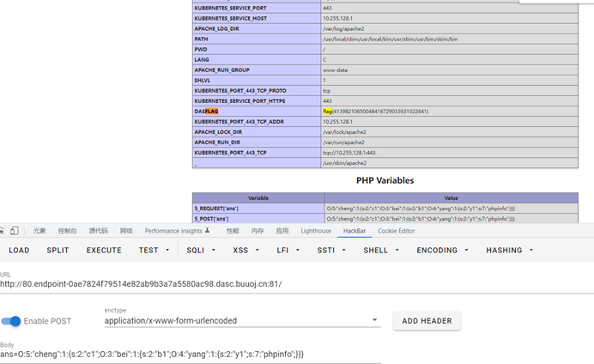
Task: Click the inspect element picker icon
Action: [x=3, y=231]
